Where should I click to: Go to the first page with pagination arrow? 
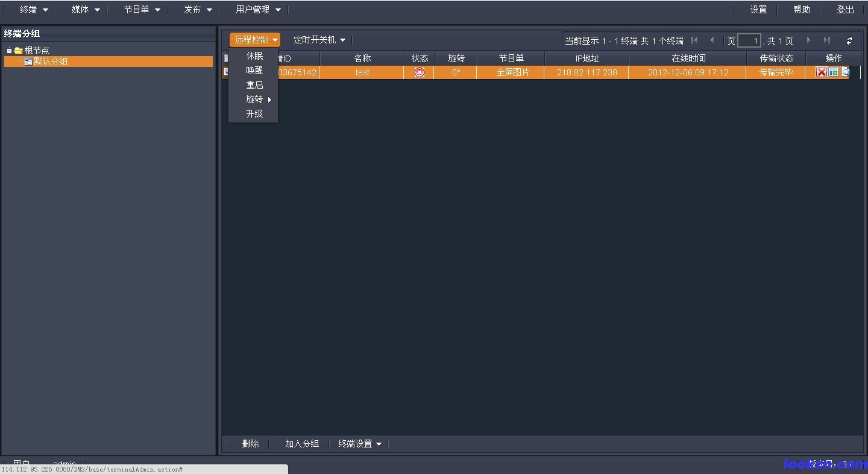pos(694,40)
